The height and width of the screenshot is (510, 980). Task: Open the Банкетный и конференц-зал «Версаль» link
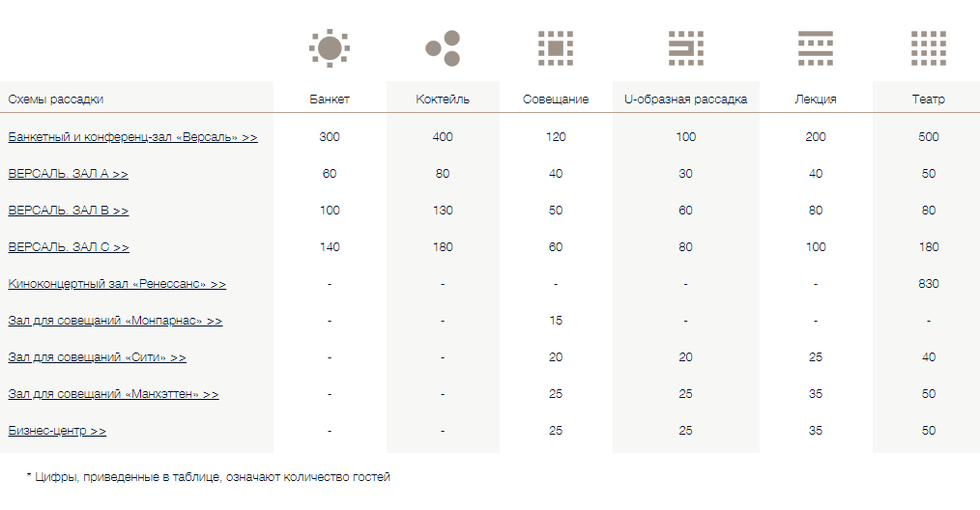132,137
